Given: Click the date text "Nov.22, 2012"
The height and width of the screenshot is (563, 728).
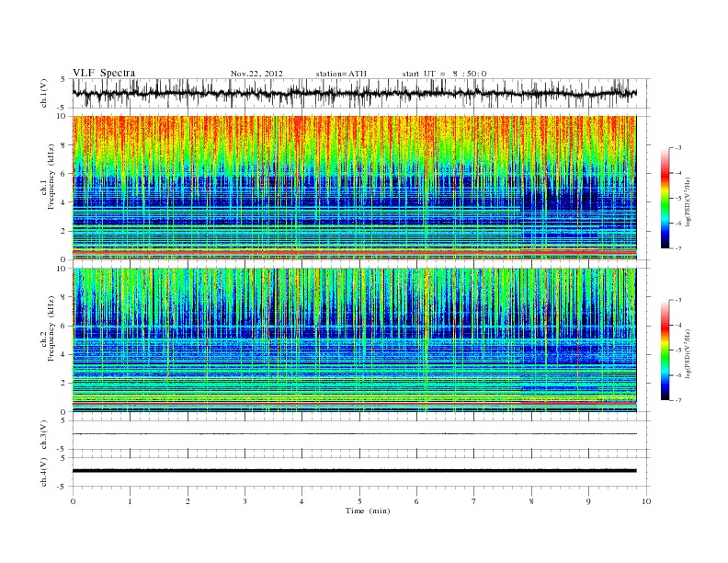Looking at the screenshot, I should click(256, 74).
